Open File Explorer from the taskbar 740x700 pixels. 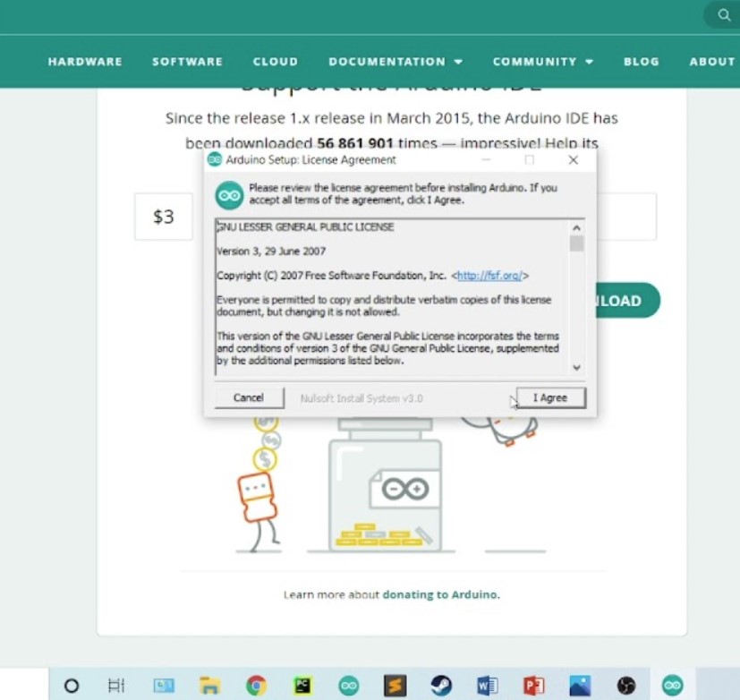[x=209, y=686]
